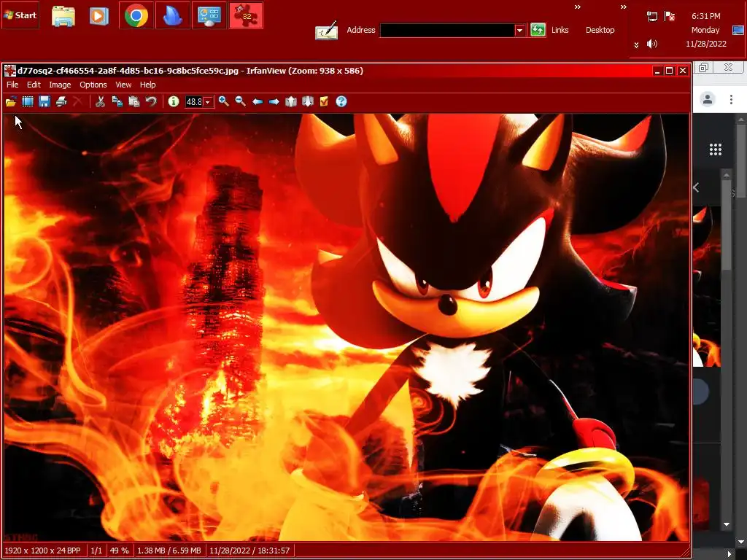
Task: Go to previous image with the left arrow
Action: 258,101
